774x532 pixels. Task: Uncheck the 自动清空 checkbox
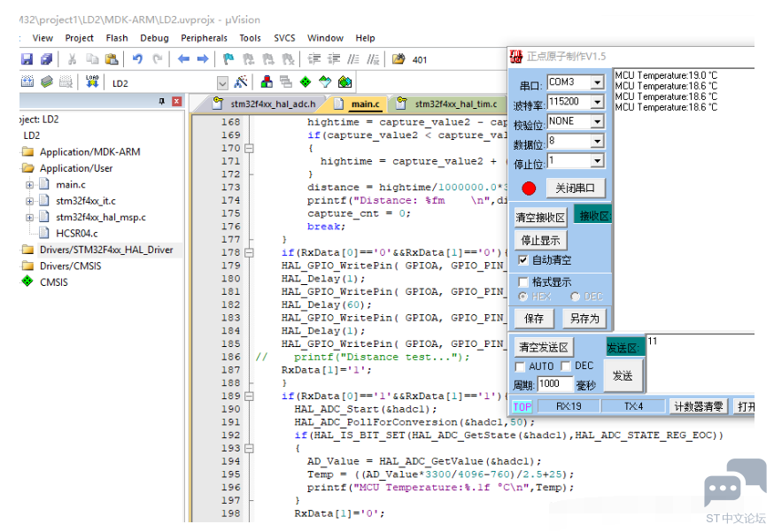(x=522, y=259)
